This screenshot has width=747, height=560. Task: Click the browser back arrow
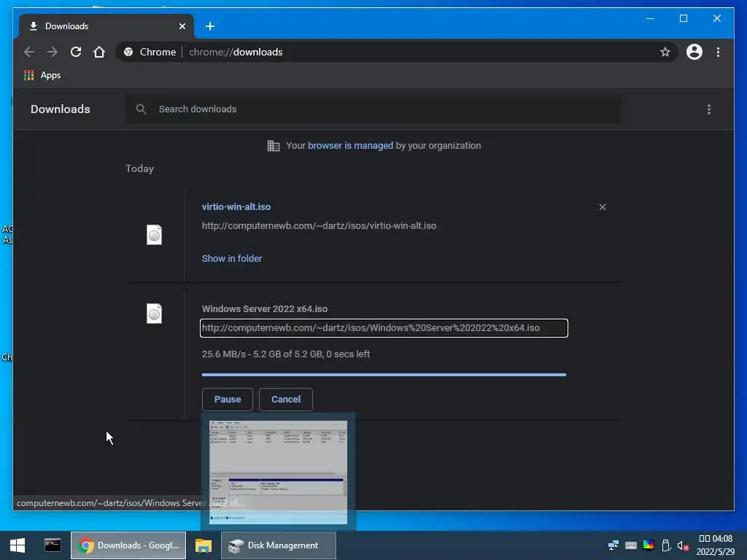pyautogui.click(x=29, y=52)
